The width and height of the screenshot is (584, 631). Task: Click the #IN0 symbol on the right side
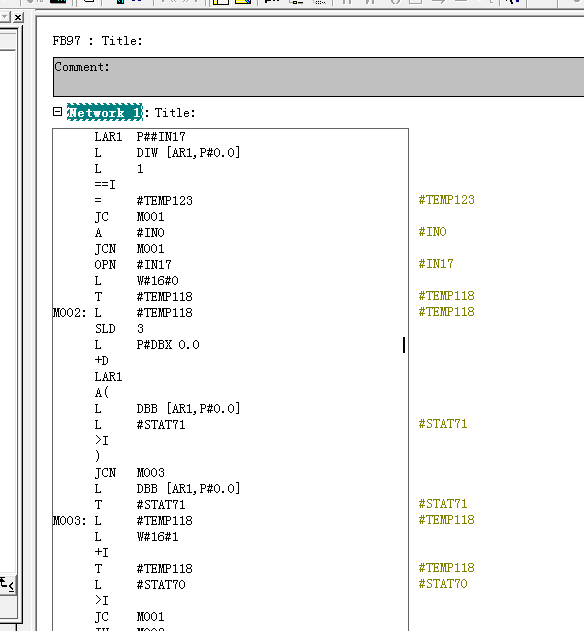pyautogui.click(x=433, y=232)
